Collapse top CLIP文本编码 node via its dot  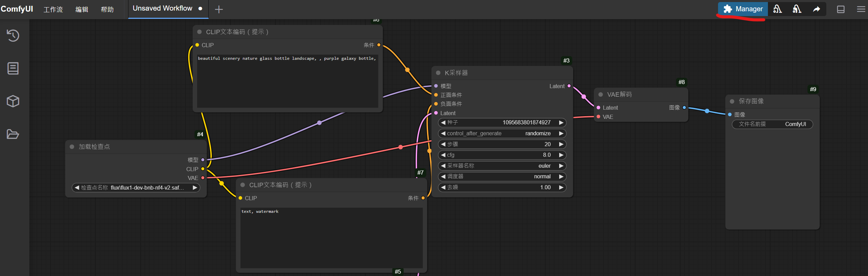(199, 32)
